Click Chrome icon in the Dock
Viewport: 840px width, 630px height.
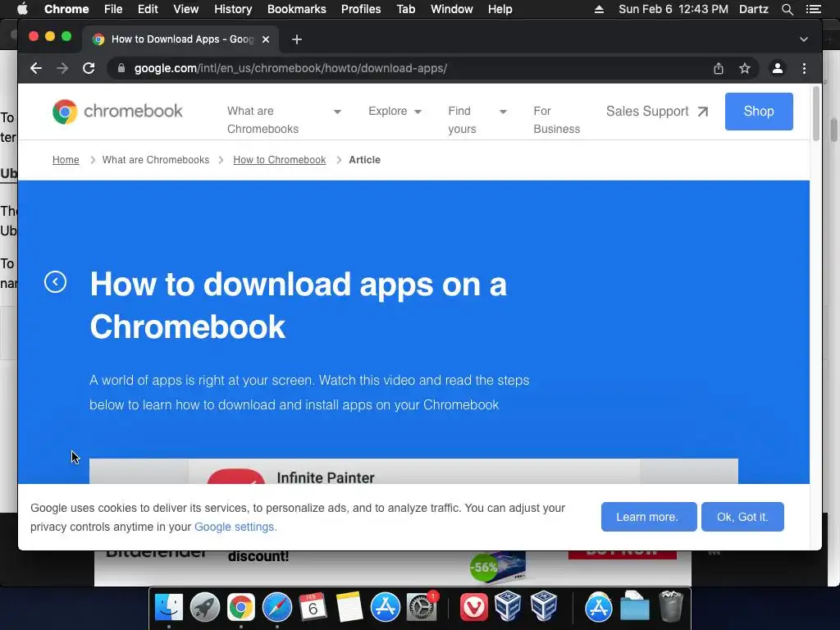click(240, 608)
